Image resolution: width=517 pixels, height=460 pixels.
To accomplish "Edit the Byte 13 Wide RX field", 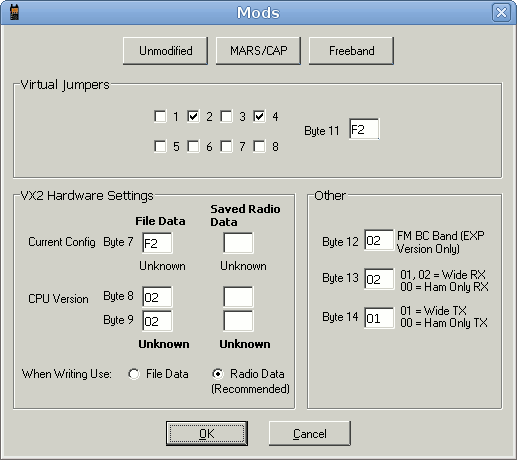I will (x=379, y=279).
